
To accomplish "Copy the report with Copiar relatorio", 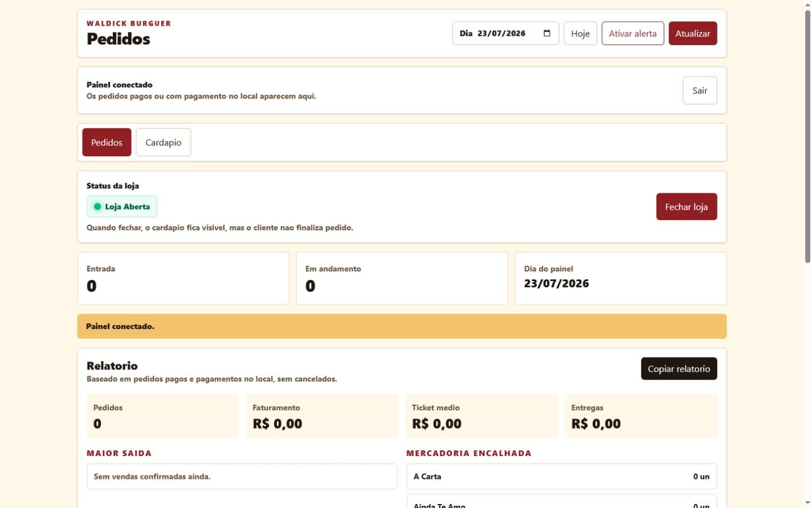I will (x=679, y=368).
